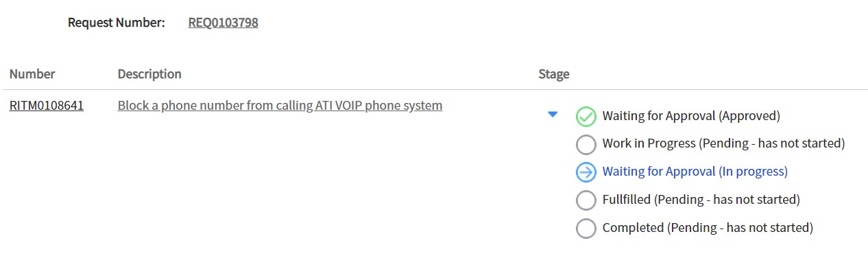Collapse the stage list with blue triangle
The image size is (868, 256).
coord(553,115)
